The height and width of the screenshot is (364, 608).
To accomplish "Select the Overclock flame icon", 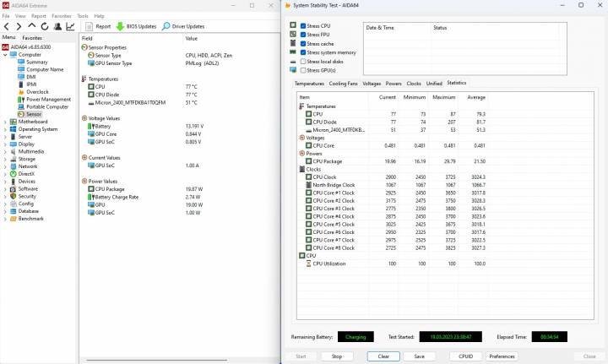I will click(21, 92).
